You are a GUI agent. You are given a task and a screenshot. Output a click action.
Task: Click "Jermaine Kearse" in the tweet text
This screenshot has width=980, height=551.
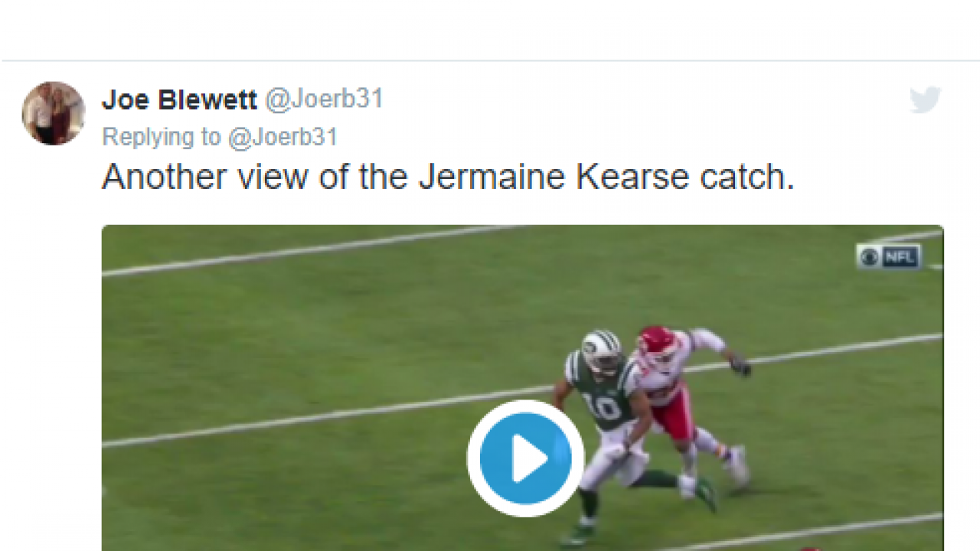point(554,177)
